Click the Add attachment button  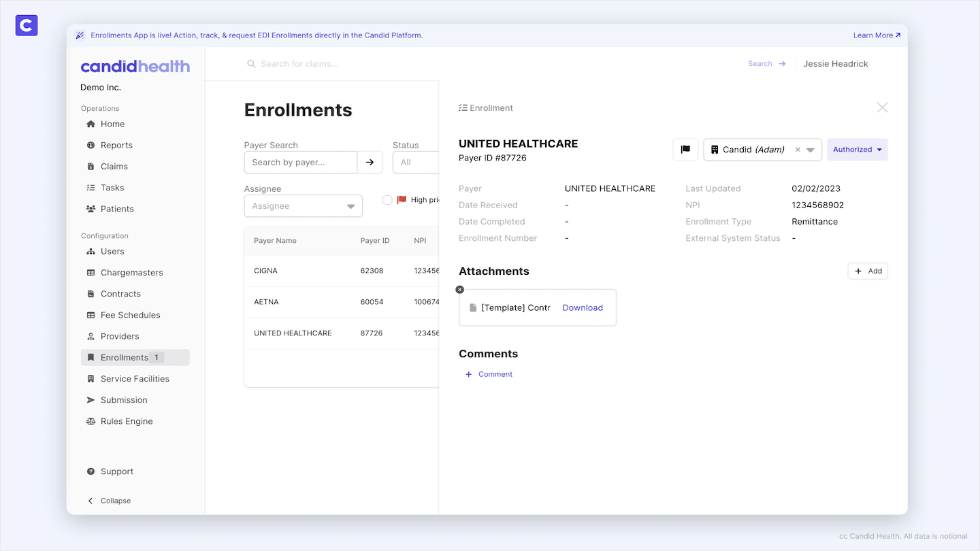tap(868, 271)
